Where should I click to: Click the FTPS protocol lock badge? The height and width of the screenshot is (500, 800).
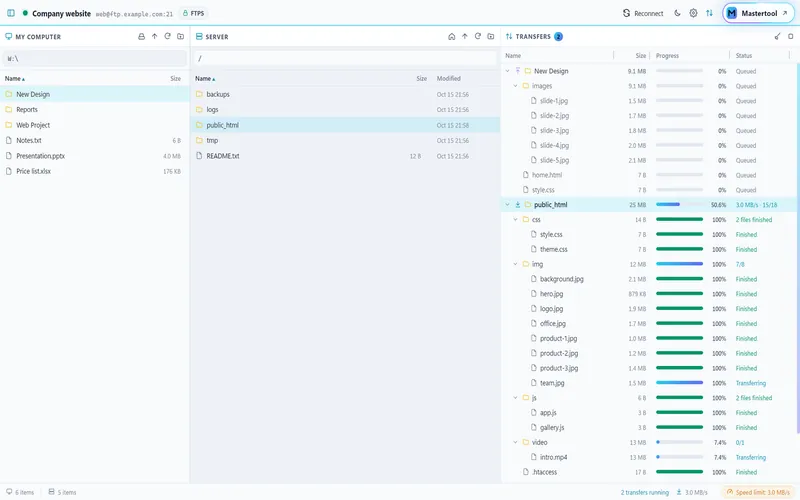194,13
